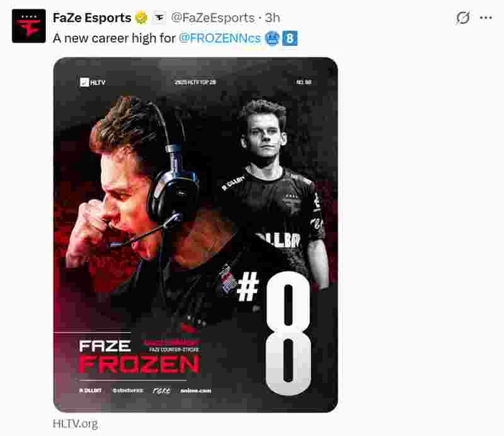Image resolution: width=504 pixels, height=436 pixels.
Task: Open the @FROZENNcs mention
Action: pyautogui.click(x=220, y=38)
